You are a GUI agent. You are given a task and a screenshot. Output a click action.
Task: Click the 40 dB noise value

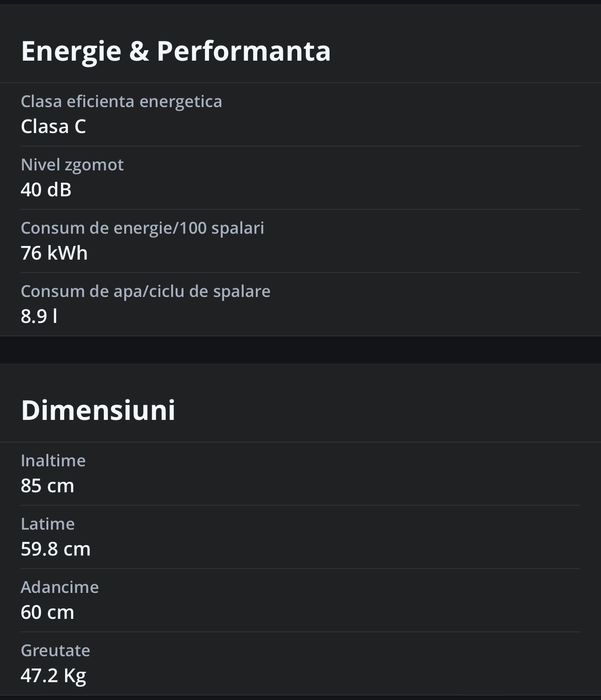46,189
